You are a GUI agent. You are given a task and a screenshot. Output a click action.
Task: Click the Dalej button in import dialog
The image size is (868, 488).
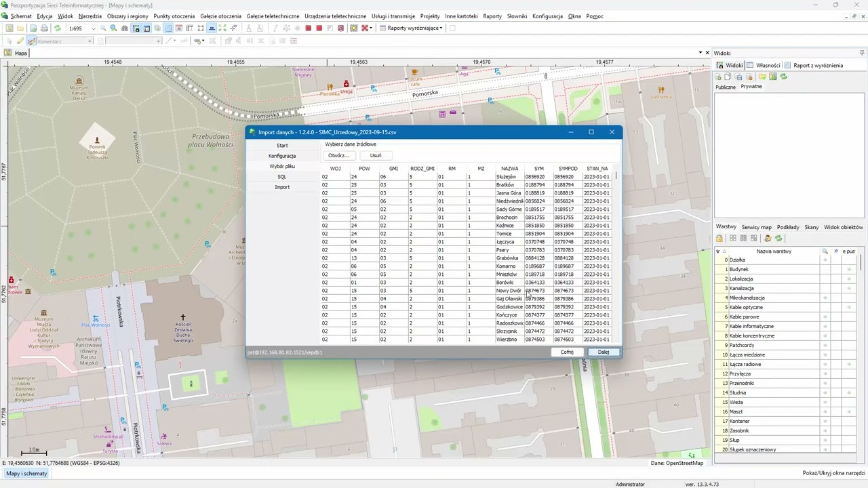pyautogui.click(x=604, y=352)
